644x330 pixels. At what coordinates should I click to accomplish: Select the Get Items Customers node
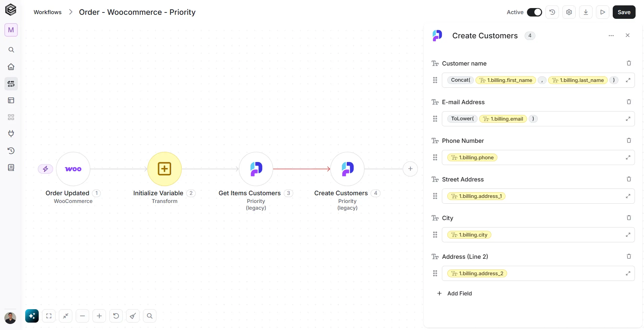[x=256, y=169]
